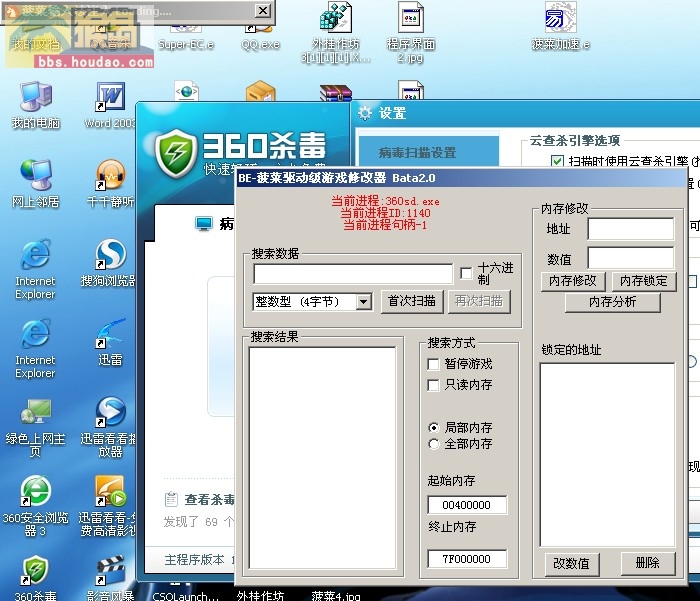Open the Super-EC.e desktop item
The width and height of the screenshot is (700, 601).
[x=186, y=36]
